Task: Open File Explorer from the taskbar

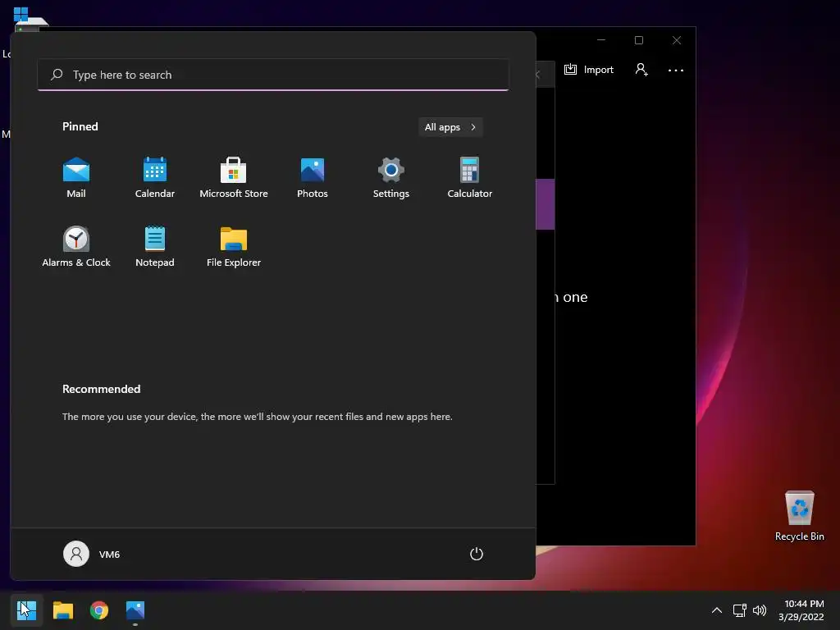Action: (62, 610)
